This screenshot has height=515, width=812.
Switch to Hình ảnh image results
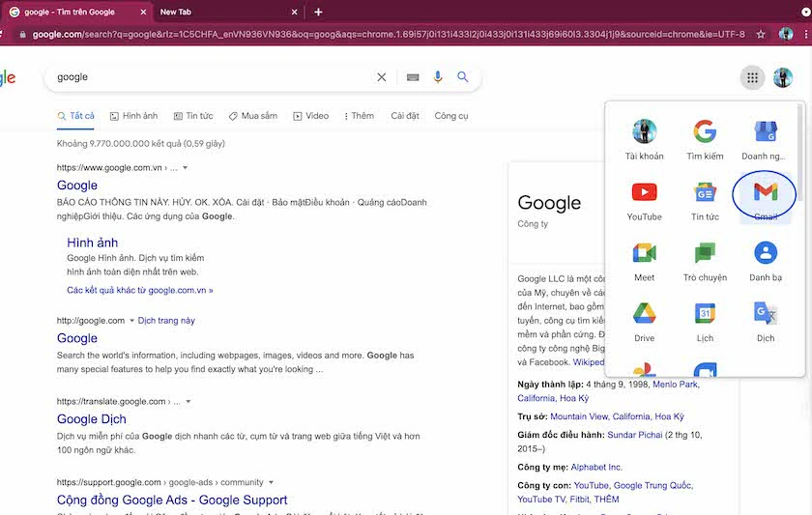point(134,116)
